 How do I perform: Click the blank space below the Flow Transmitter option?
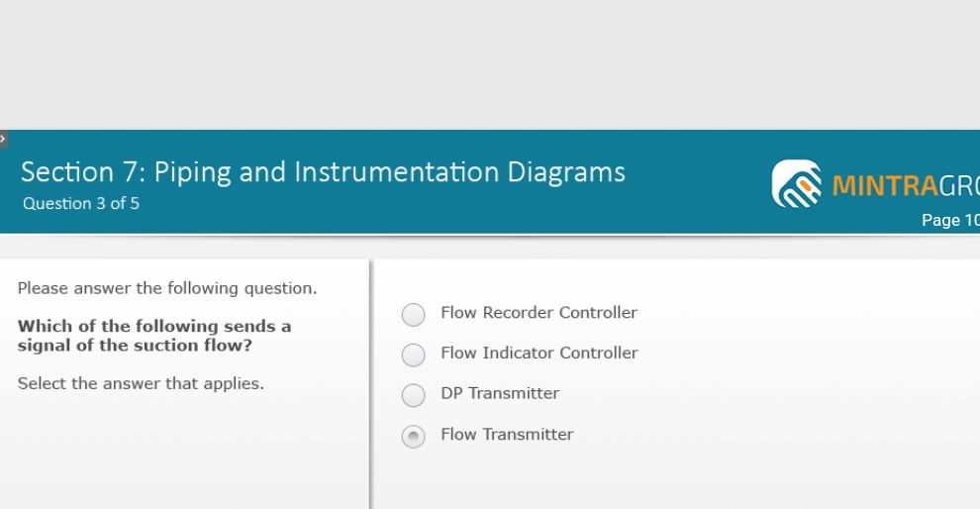[675, 480]
